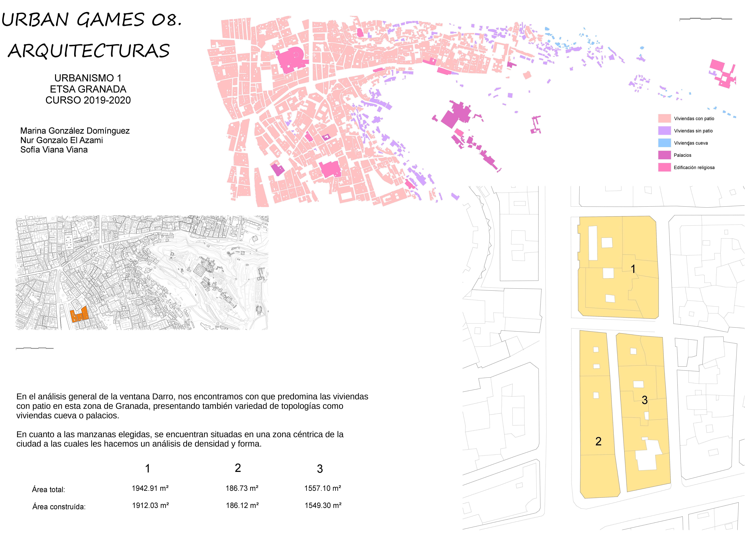
Task: Click the 'URBANISMO 1' text line
Action: (x=88, y=78)
